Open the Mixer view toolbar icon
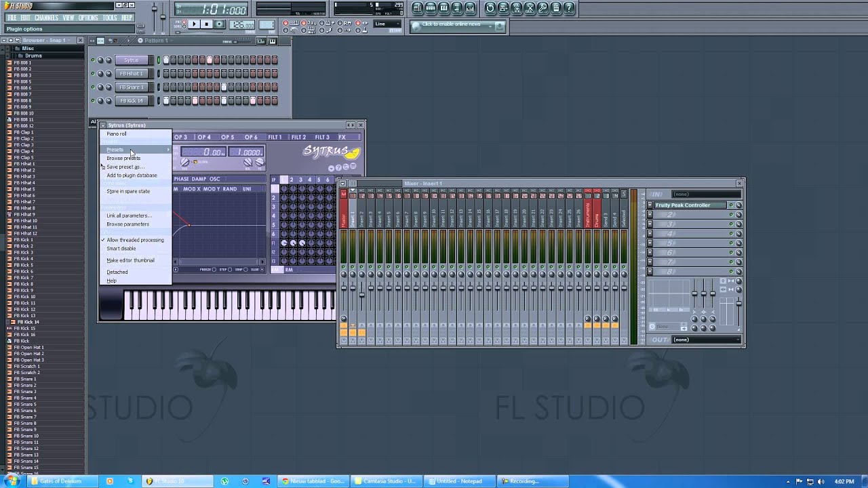868x488 pixels. click(x=470, y=8)
